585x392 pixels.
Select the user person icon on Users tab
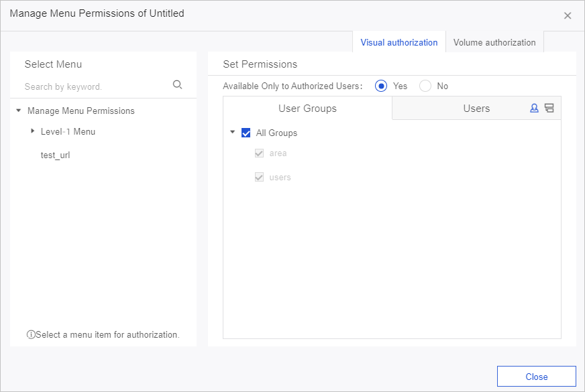pos(533,107)
